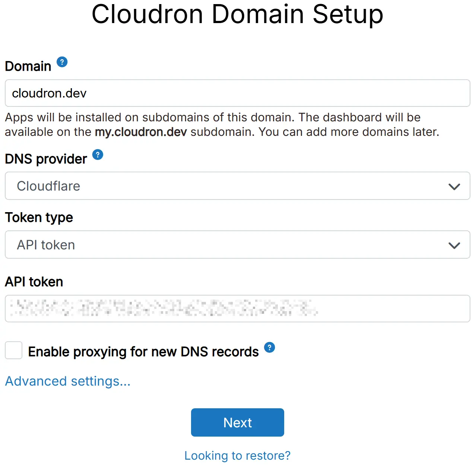Focus the Domain field containing cloudron.dev
Image resolution: width=476 pixels, height=466 pixels.
[237, 93]
